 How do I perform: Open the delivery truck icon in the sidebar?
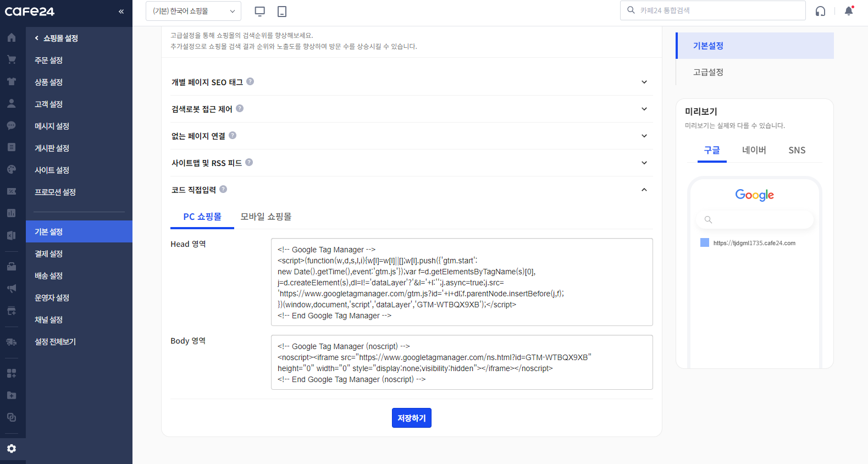(12, 342)
